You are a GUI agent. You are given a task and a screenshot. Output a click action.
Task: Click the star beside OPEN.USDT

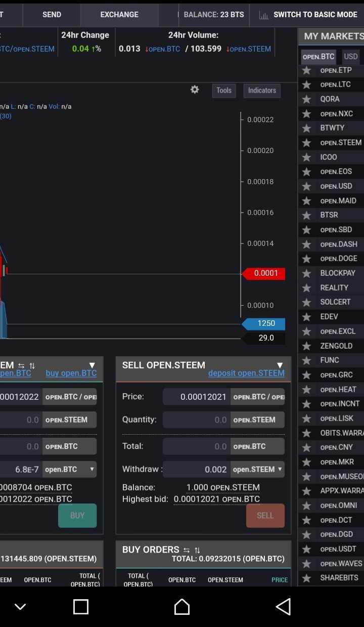306,549
